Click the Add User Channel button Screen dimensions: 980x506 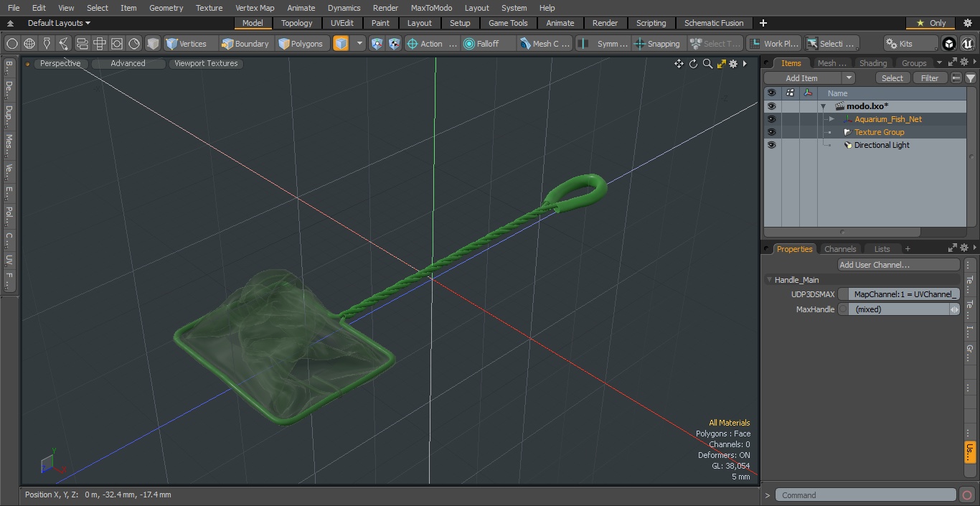click(898, 265)
